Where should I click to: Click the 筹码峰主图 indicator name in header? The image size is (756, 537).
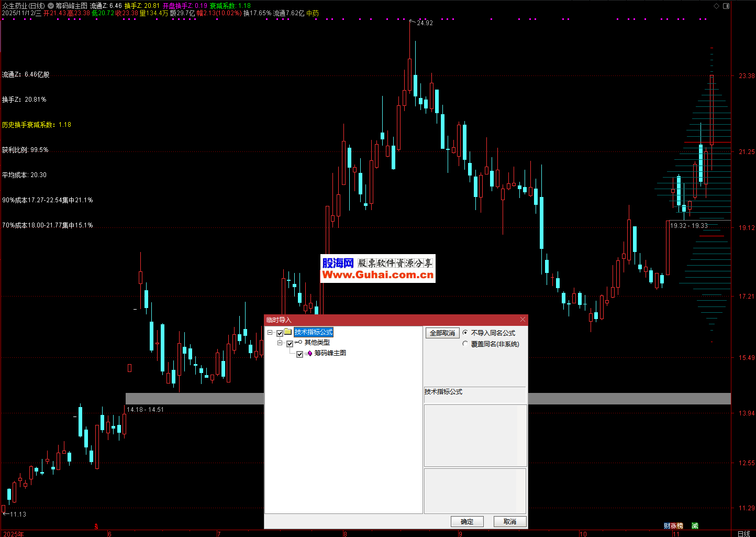coord(71,6)
